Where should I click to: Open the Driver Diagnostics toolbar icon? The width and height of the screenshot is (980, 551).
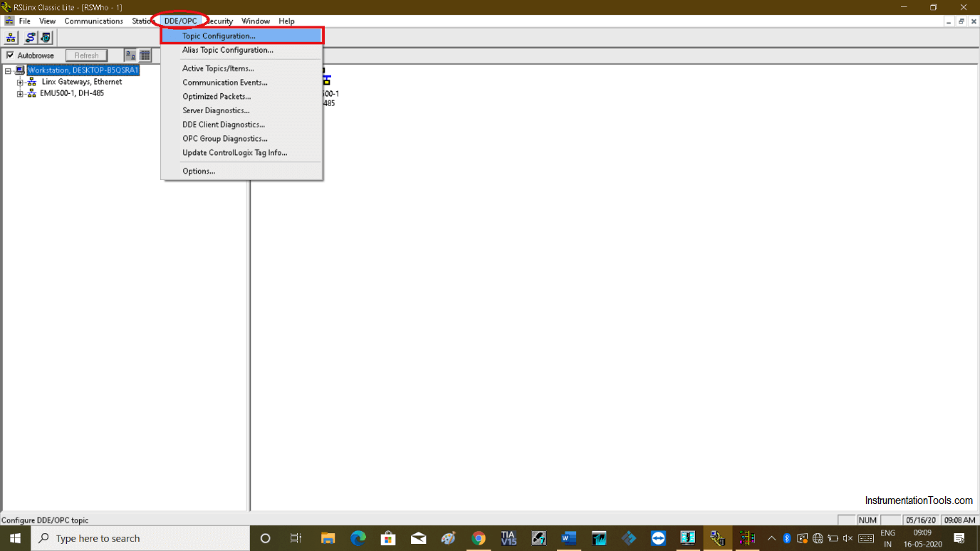pyautogui.click(x=46, y=38)
